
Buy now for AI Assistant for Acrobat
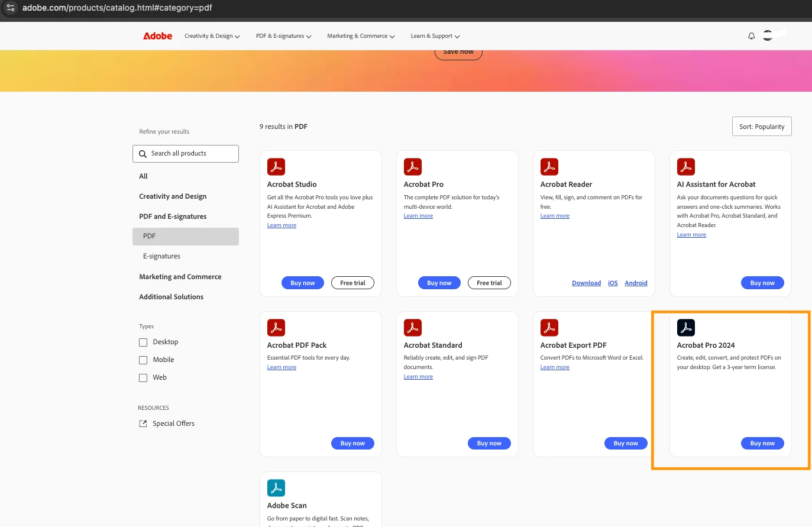(x=762, y=283)
